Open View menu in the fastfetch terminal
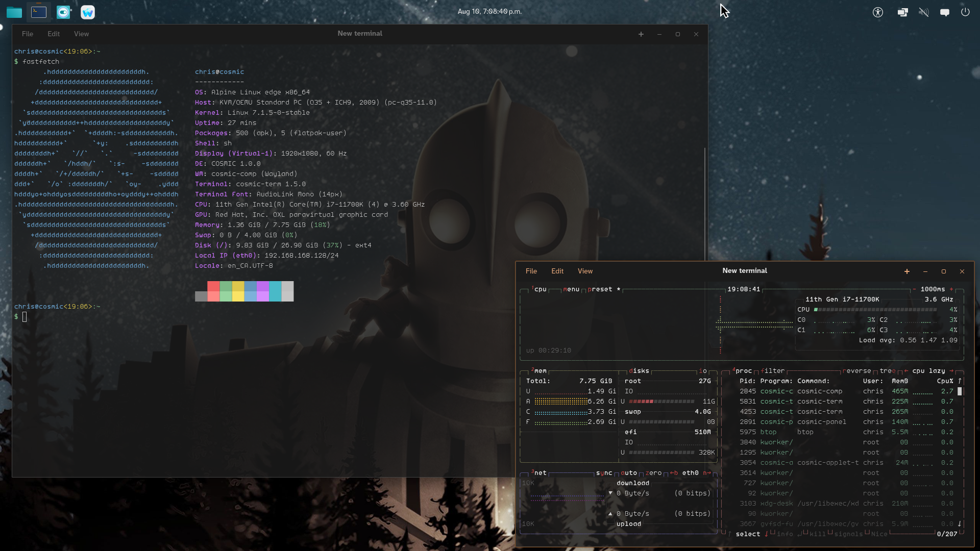 (81, 34)
